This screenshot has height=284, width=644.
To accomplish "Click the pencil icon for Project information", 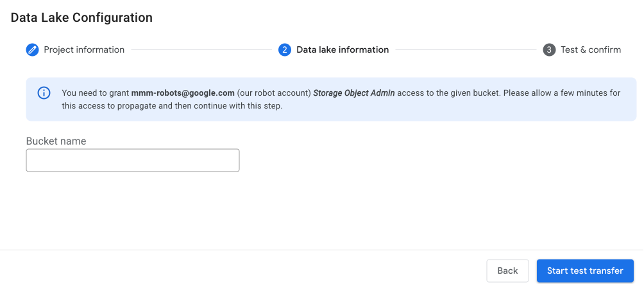I will tap(32, 50).
